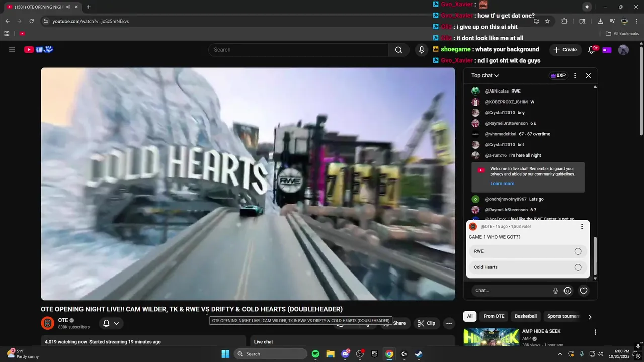This screenshot has width=644, height=362.
Task: Start voice search with the microphone icon
Action: click(x=422, y=50)
